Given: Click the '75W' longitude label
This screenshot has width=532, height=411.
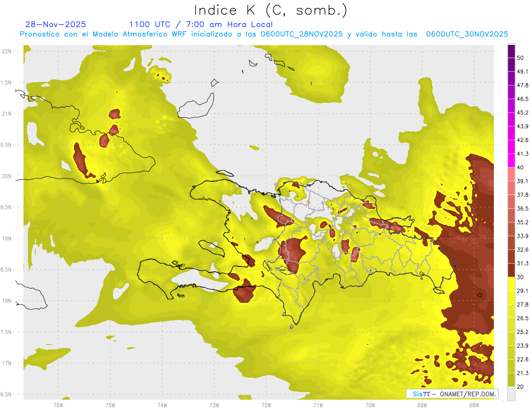Looking at the screenshot, I should click(x=110, y=405).
